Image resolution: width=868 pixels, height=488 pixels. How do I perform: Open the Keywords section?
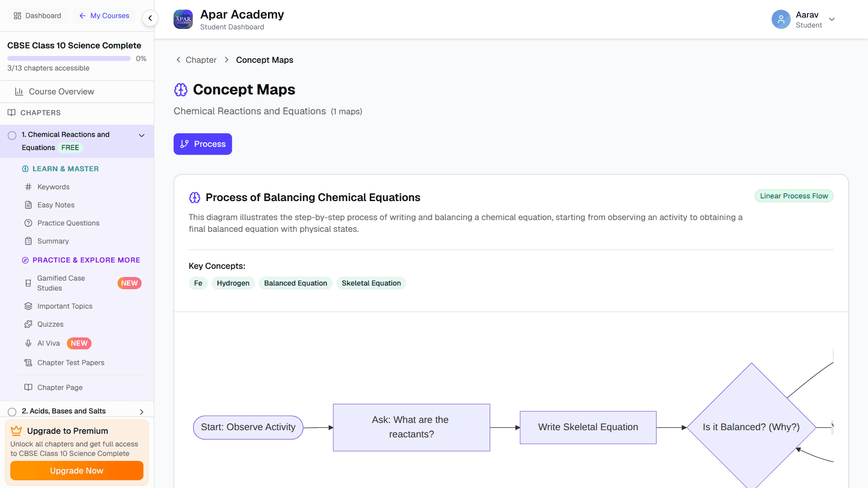click(x=53, y=187)
